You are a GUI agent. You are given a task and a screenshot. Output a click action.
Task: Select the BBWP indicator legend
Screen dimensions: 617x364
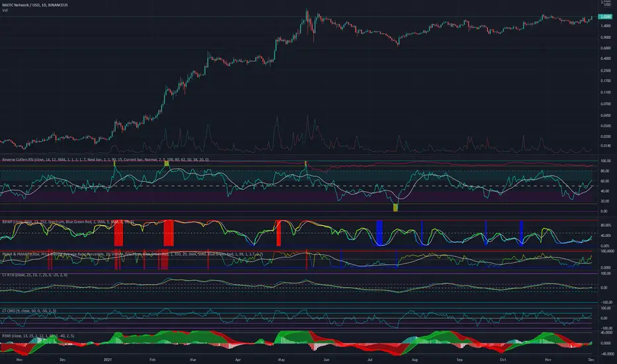pos(68,222)
